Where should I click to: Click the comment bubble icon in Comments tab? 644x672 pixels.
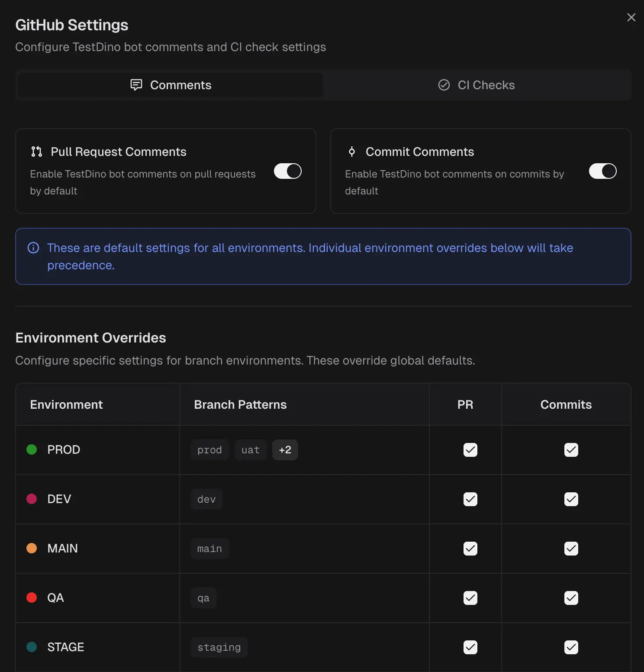click(x=136, y=85)
